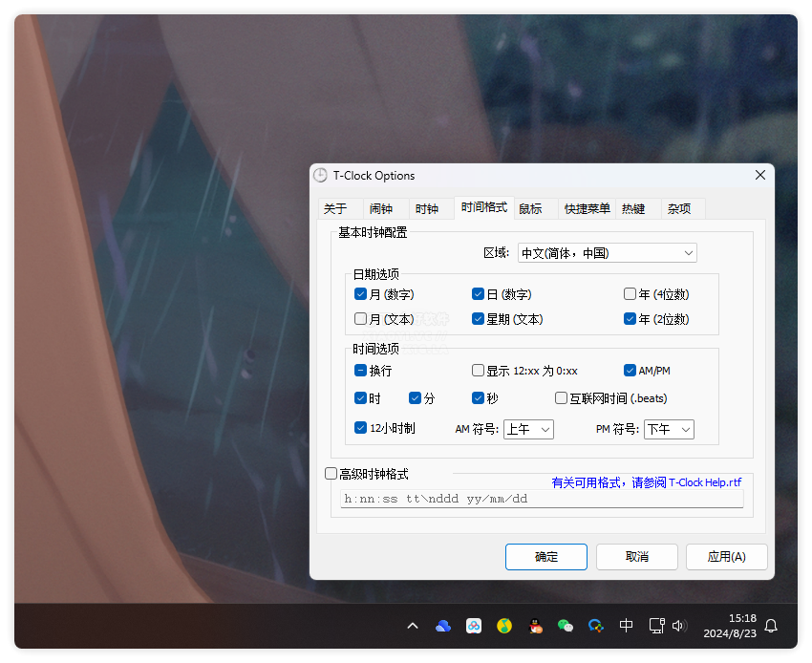Click the T-Clock clock icon in the title bar
Image resolution: width=812 pixels, height=663 pixels.
(319, 176)
